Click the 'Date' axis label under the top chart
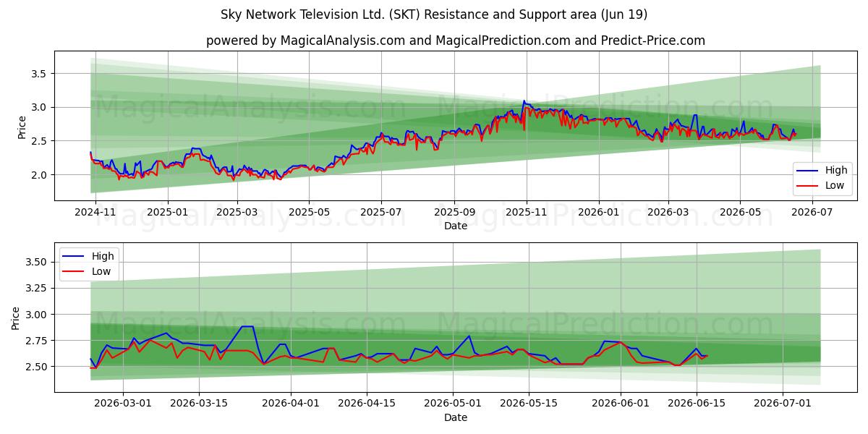868x434 pixels. pos(456,226)
